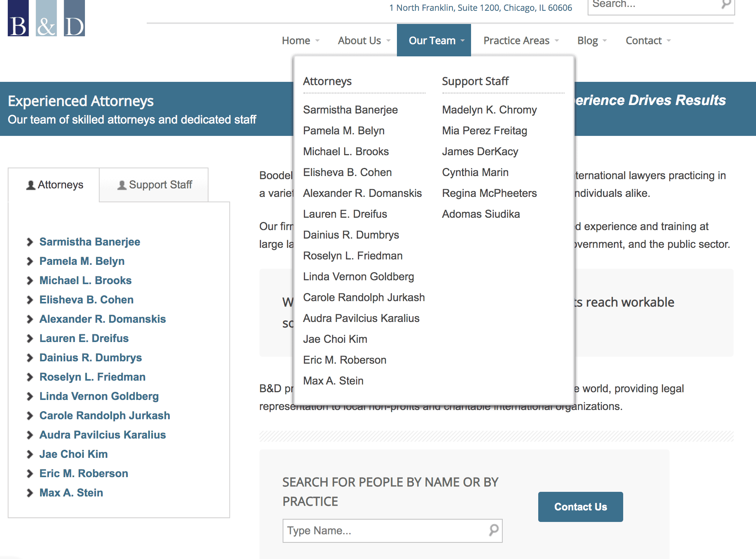This screenshot has height=559, width=756.
Task: Click the firm address link
Action: pos(480,8)
